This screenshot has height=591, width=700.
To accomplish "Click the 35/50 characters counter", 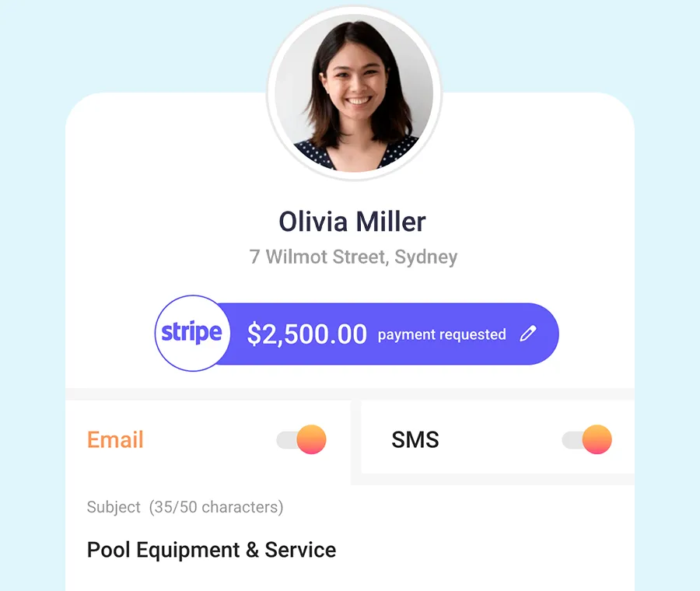I will (216, 507).
